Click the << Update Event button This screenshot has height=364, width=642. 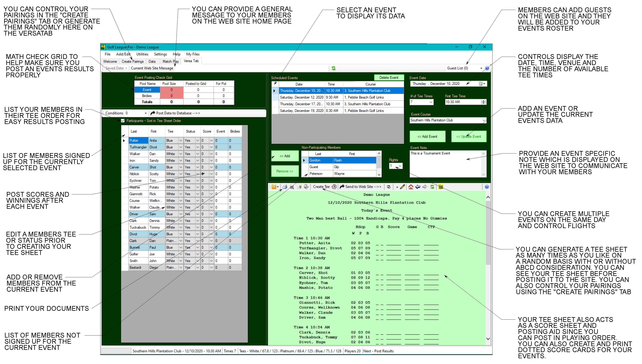click(469, 136)
